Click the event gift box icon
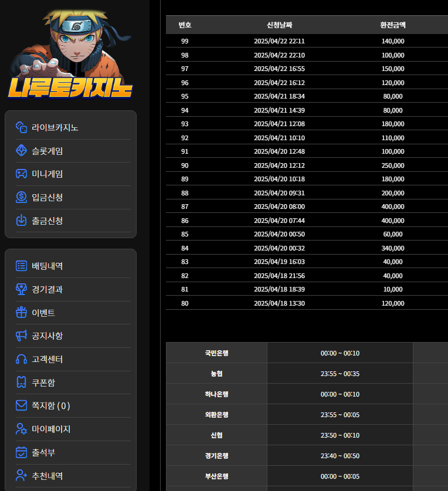The width and height of the screenshot is (448, 491). tap(22, 312)
